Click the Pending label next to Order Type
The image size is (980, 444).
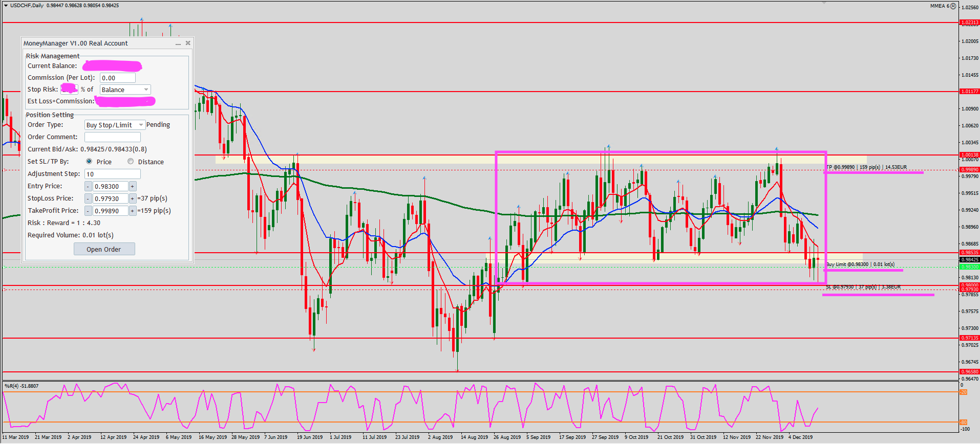pyautogui.click(x=158, y=125)
